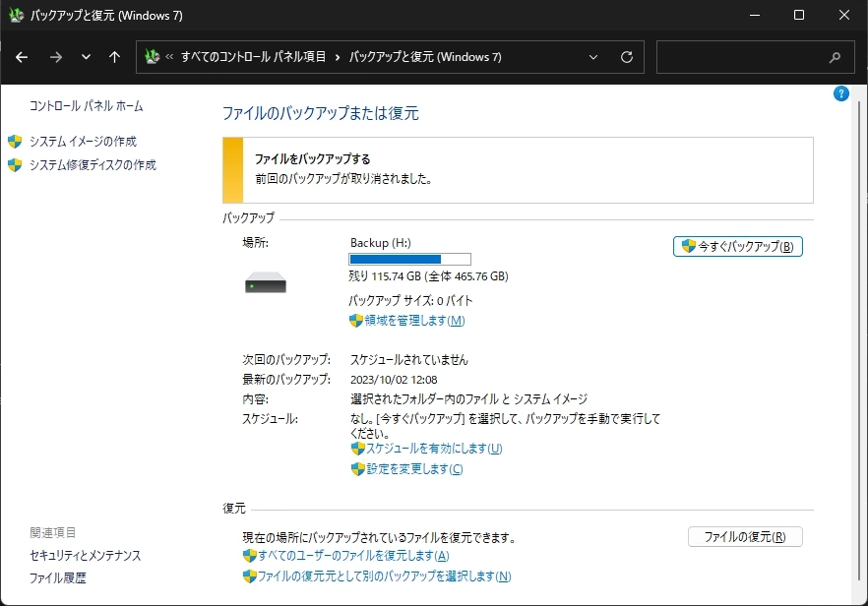Click the refresh icon in the address bar
Image resolution: width=868 pixels, height=606 pixels.
click(627, 57)
